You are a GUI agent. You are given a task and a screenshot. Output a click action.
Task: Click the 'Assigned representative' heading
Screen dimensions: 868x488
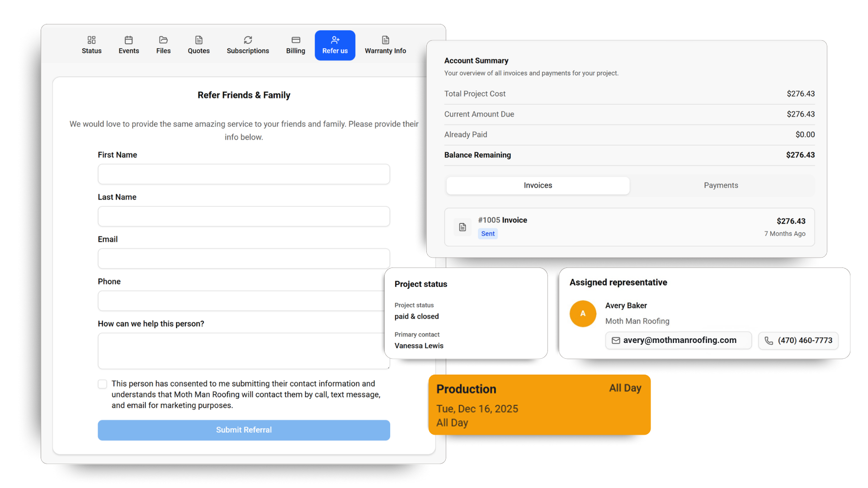[x=618, y=282]
